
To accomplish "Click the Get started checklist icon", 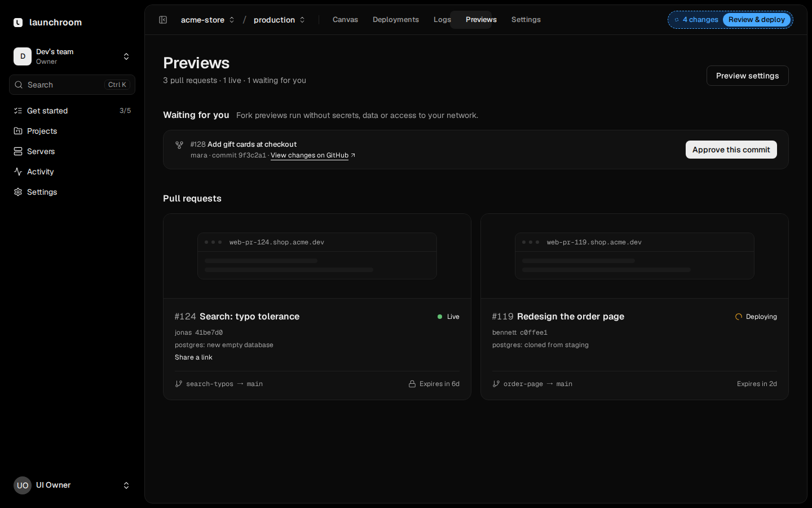I will (18, 111).
